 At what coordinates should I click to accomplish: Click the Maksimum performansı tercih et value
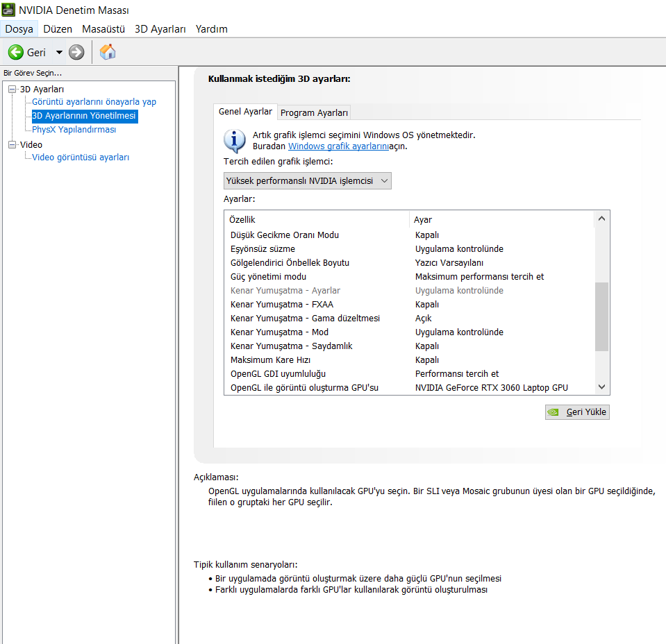coord(480,277)
